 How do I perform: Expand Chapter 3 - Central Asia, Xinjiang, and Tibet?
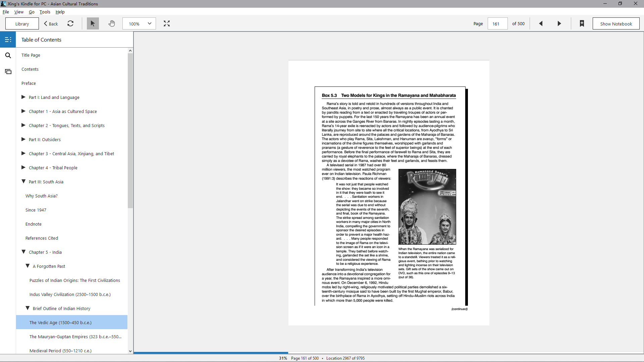[23, 153]
